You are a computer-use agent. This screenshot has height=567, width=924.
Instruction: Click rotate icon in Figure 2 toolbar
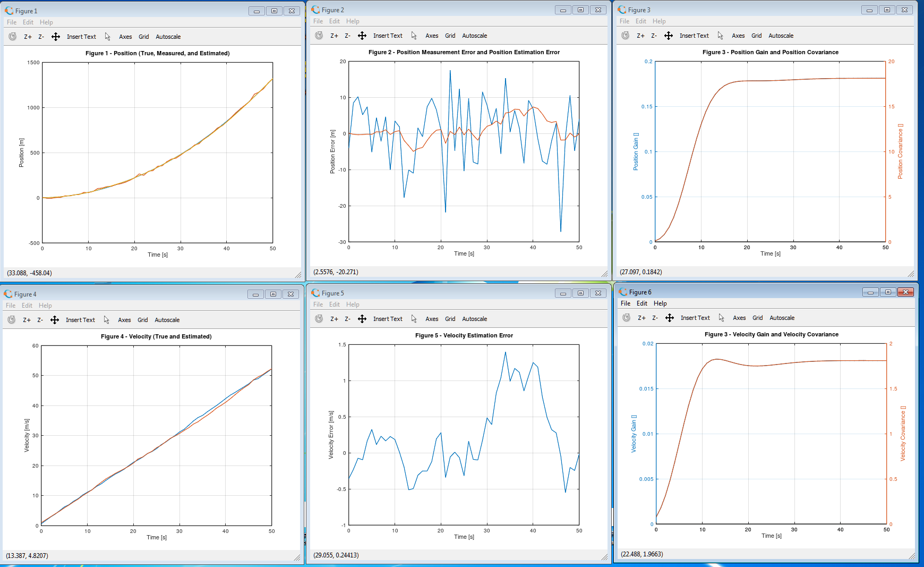pos(319,36)
